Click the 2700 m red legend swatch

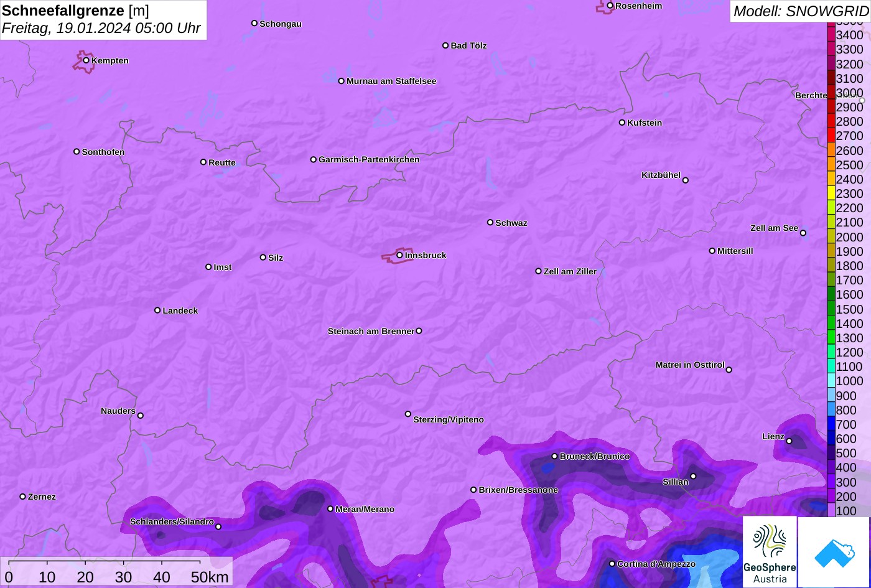831,135
